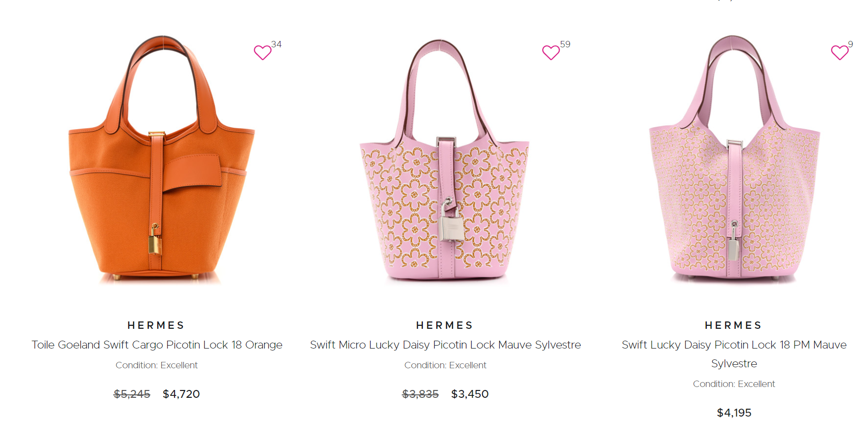Click the heart icon showing 34 favorites
This screenshot has height=422, width=868.
click(262, 52)
